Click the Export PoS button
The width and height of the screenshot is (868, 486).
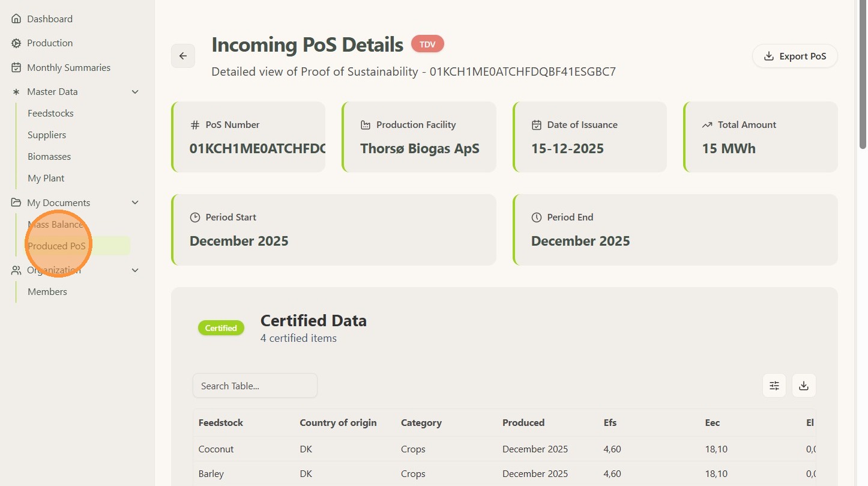click(795, 56)
